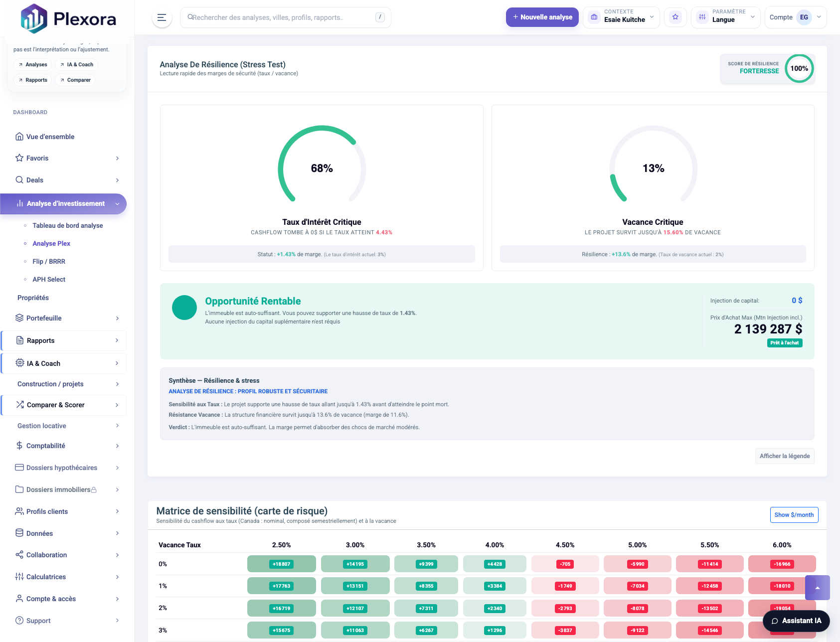Toggle Show $/month on the sensitivity matrix
This screenshot has width=840, height=642.
pos(794,514)
